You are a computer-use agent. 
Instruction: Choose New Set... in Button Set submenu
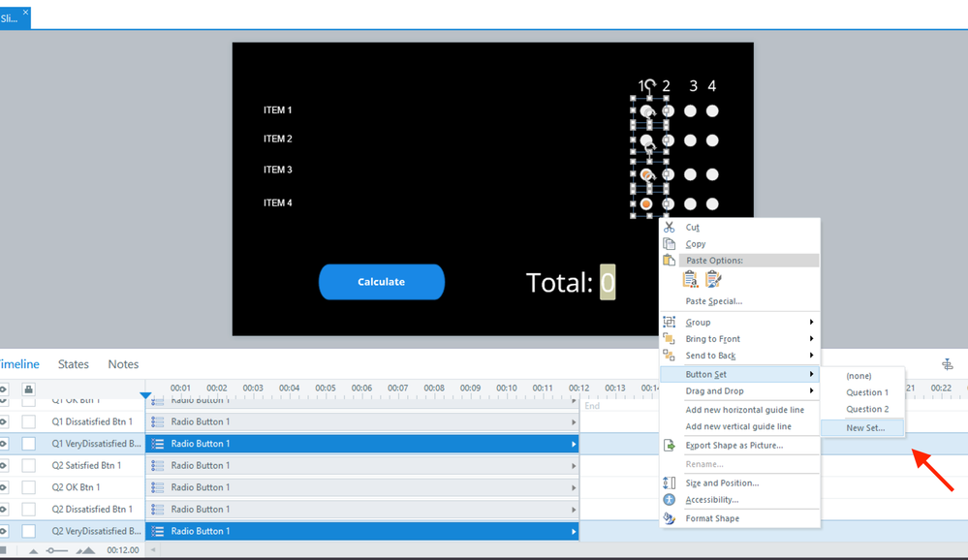(862, 428)
